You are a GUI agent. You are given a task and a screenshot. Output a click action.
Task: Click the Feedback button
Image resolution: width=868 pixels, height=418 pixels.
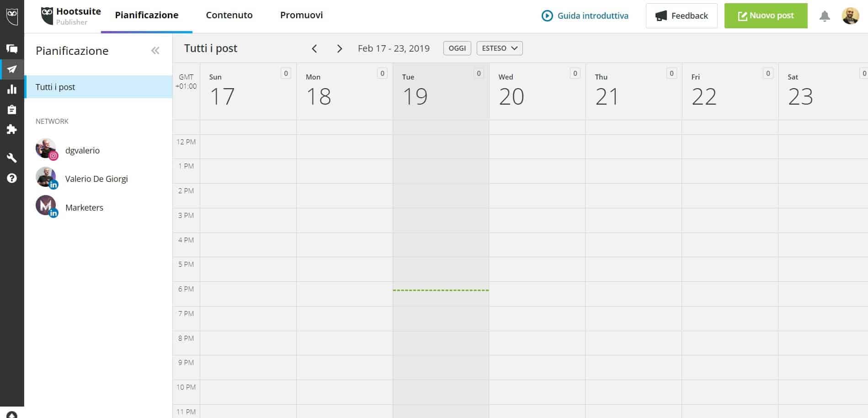click(681, 16)
